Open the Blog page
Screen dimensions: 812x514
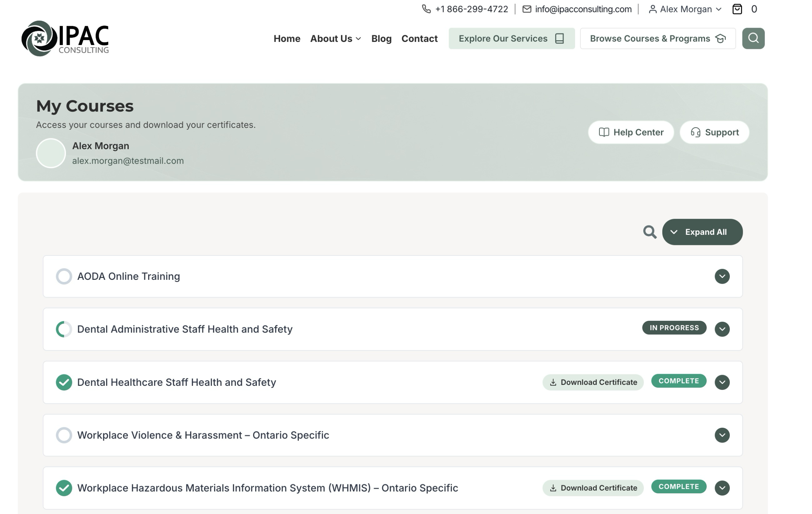381,38
